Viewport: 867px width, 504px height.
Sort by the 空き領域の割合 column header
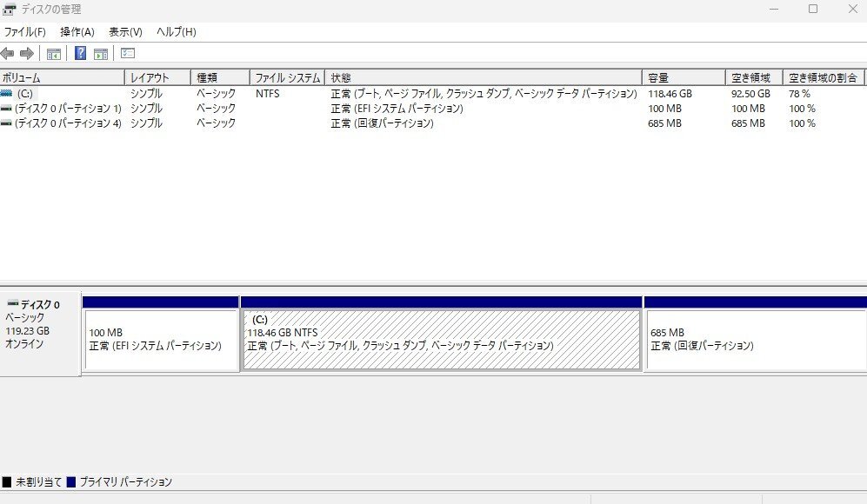pyautogui.click(x=824, y=78)
